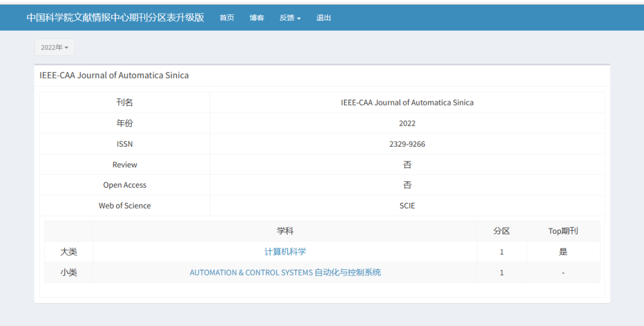The image size is (644, 326).
Task: Click the 是 value under Top期刊
Action: click(x=563, y=252)
